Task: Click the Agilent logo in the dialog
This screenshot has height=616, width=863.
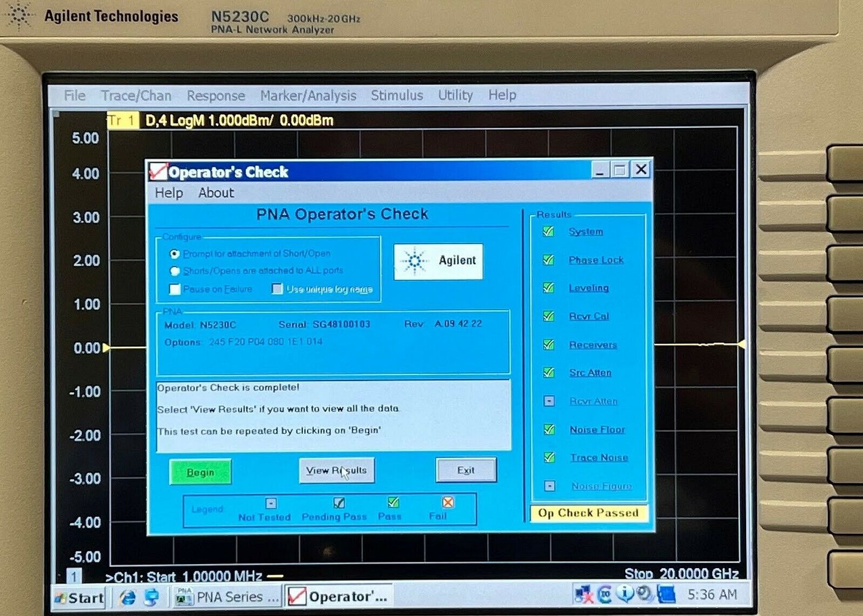Action: pos(438,261)
